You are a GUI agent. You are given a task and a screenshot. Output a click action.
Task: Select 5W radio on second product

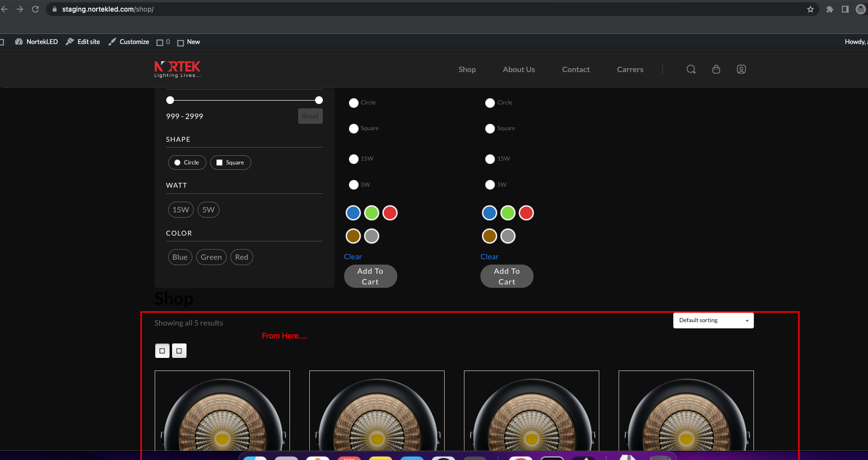[490, 185]
